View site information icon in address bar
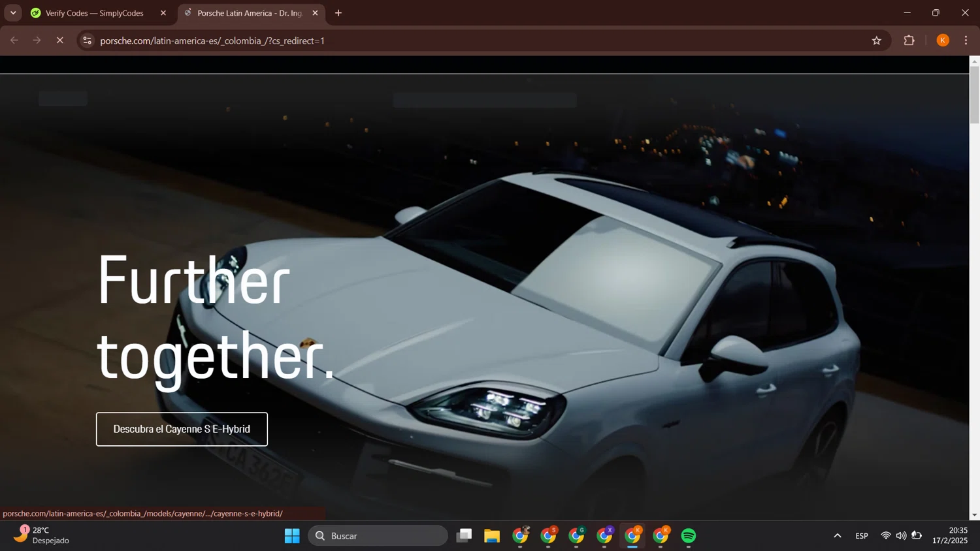980x551 pixels. [x=87, y=40]
